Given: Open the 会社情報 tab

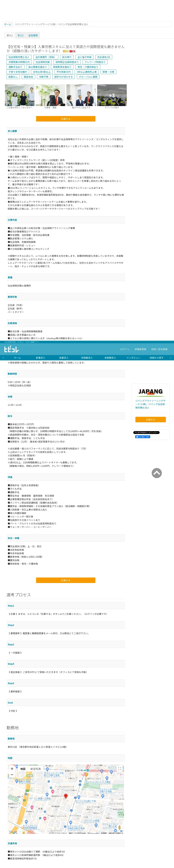Looking at the screenshot, I should (33, 35).
